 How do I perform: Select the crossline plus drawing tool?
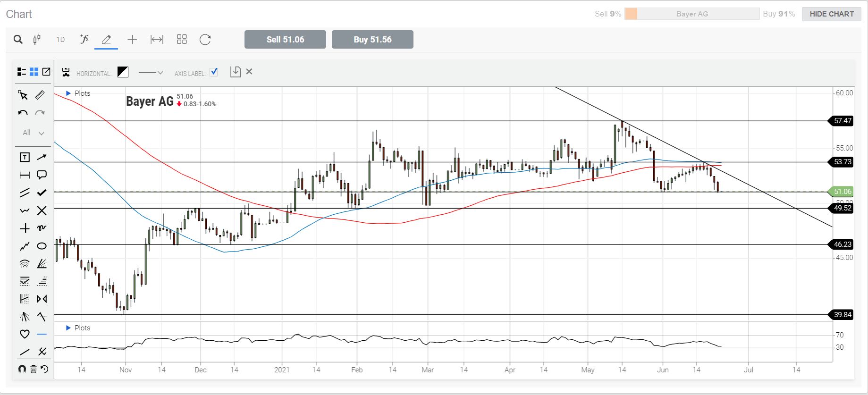click(25, 228)
